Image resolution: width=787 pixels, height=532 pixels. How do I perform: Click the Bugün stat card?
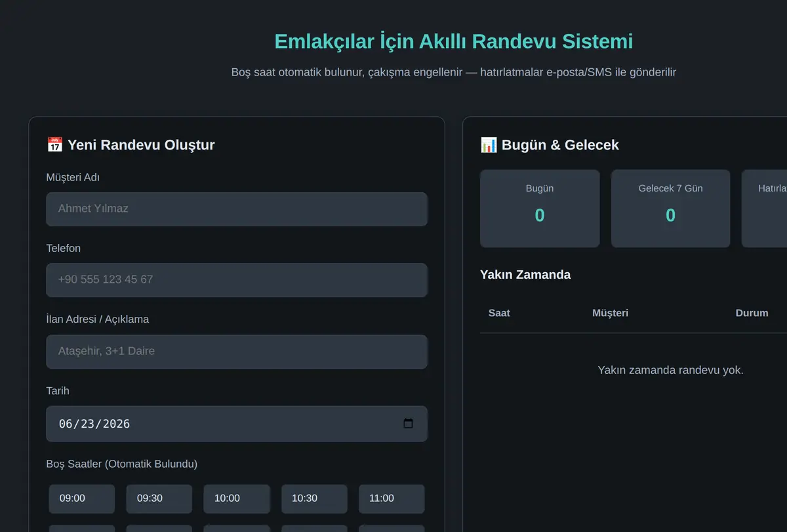coord(540,209)
